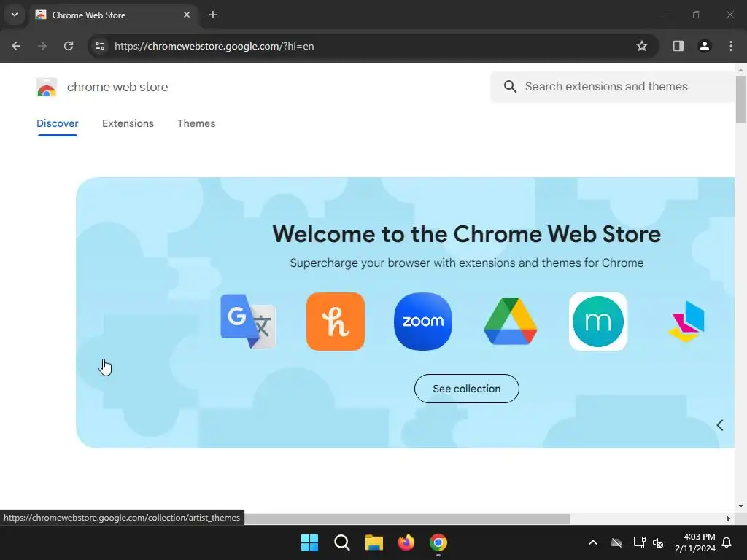This screenshot has height=560, width=747.
Task: Open a new tab with plus icon
Action: 213,15
